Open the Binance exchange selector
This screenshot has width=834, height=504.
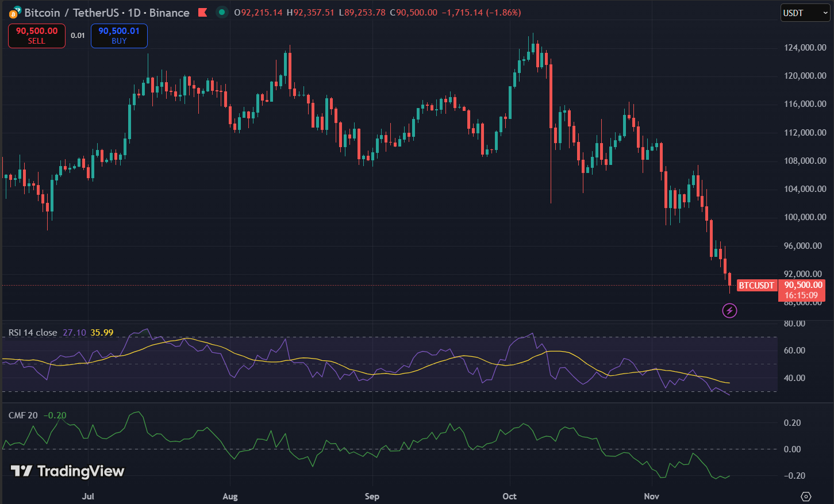(x=168, y=12)
